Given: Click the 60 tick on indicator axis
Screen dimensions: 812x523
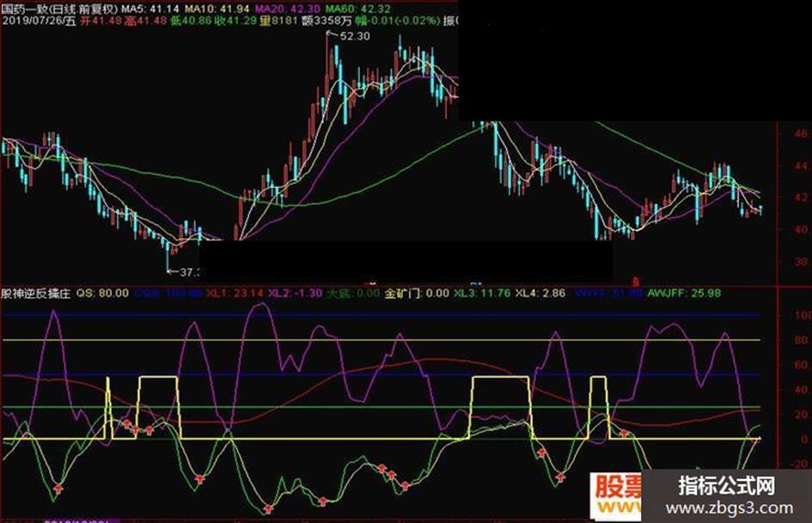Looking at the screenshot, I should point(800,364).
